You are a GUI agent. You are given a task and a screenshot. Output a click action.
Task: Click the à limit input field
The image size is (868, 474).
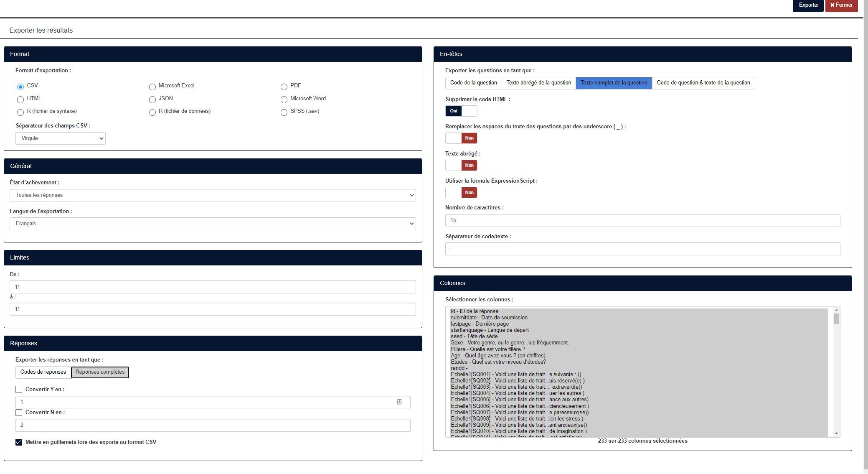pos(213,309)
